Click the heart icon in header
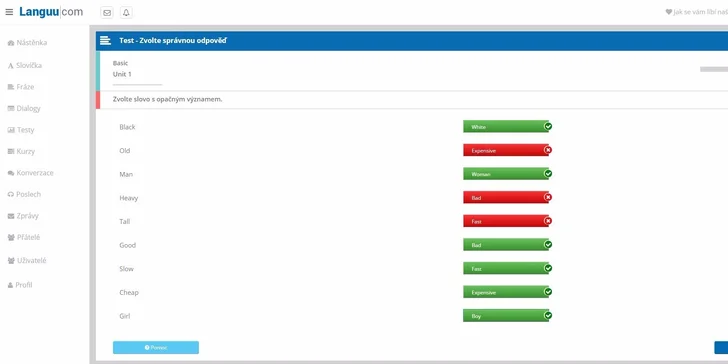The width and height of the screenshot is (728, 364). pyautogui.click(x=669, y=12)
